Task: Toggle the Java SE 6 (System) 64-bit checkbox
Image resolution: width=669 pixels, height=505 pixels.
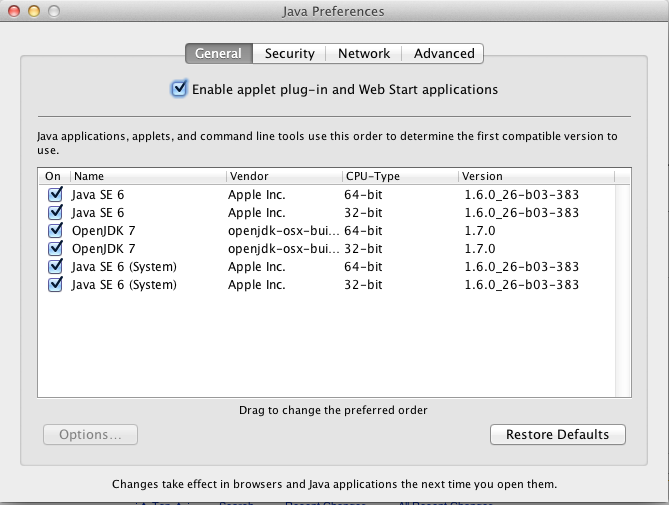Action: [55, 267]
